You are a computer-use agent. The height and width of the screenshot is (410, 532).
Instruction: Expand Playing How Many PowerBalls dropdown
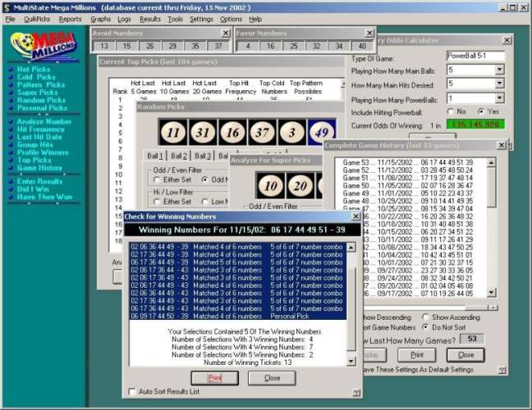click(499, 98)
